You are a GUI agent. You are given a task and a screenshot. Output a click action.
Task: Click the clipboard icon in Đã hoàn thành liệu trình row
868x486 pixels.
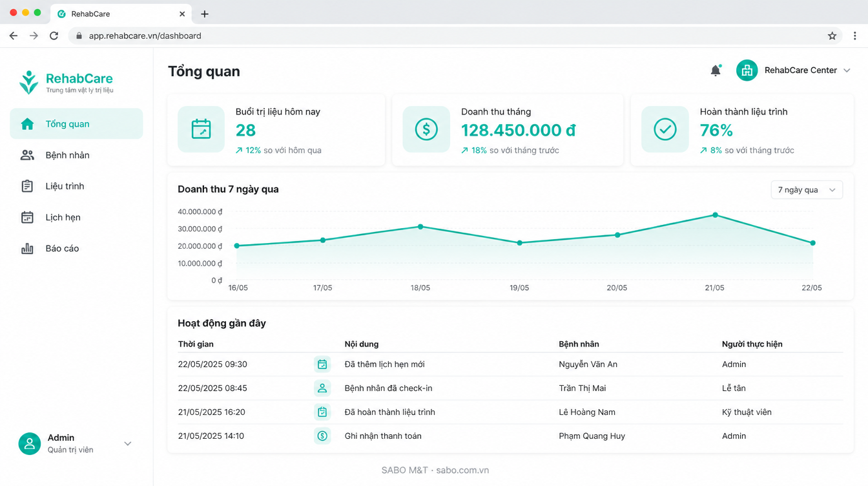(x=322, y=412)
